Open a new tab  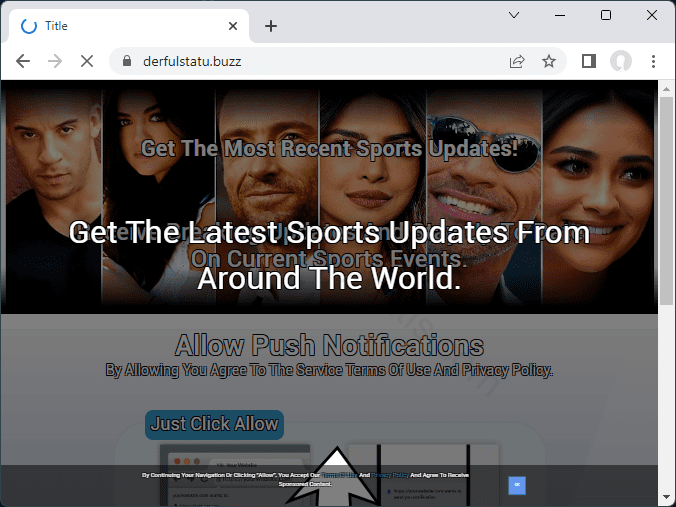(x=271, y=26)
